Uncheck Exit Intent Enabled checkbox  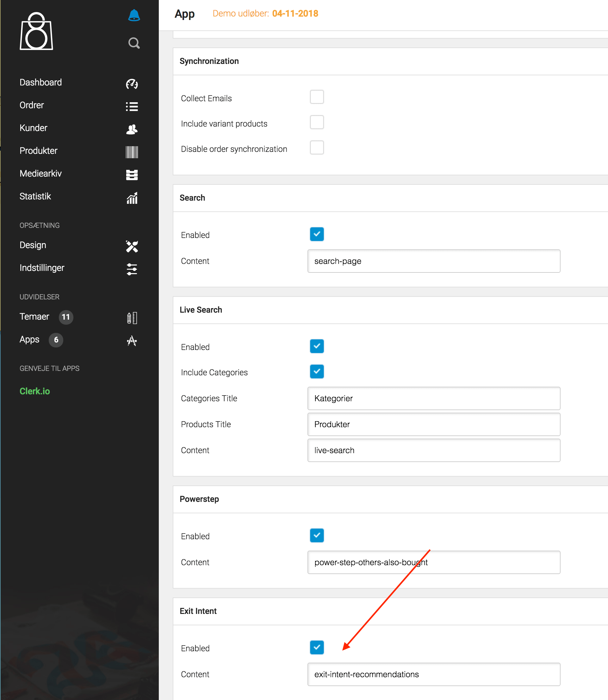point(317,647)
